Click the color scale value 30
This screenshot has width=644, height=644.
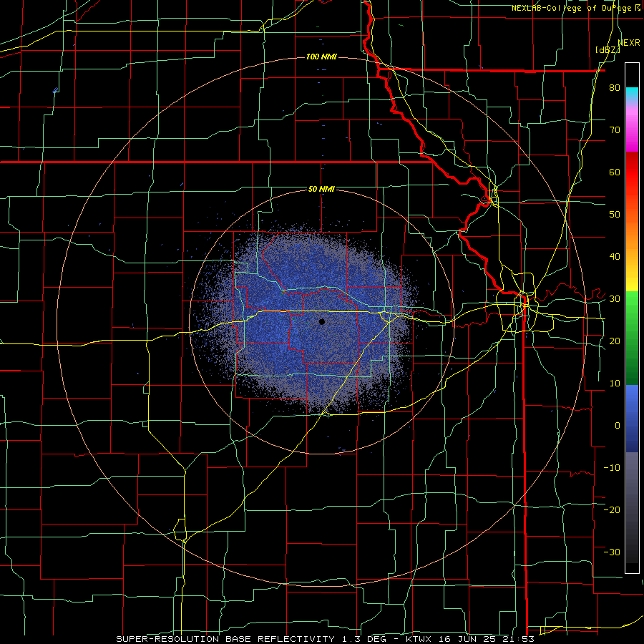click(615, 299)
